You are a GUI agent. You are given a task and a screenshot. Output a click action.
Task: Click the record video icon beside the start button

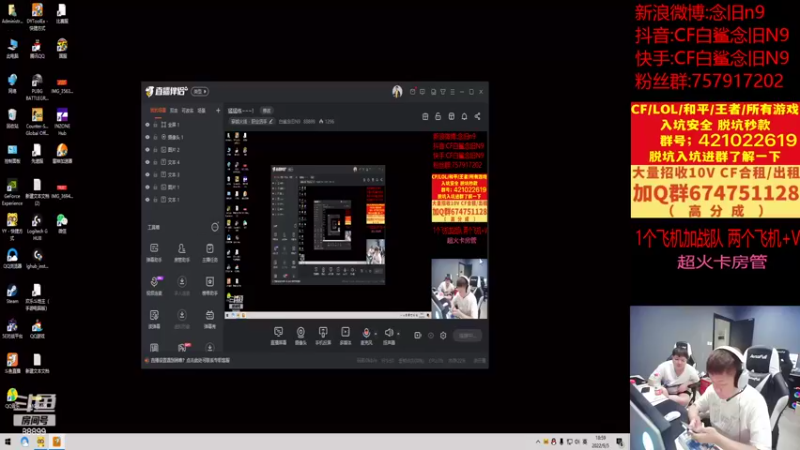417,336
